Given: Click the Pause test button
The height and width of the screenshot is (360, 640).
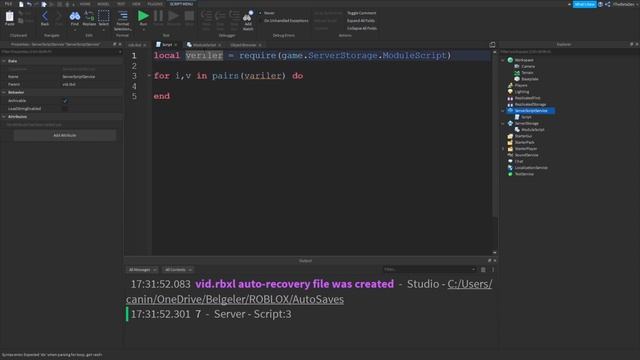Looking at the screenshot, I should click(x=158, y=16).
